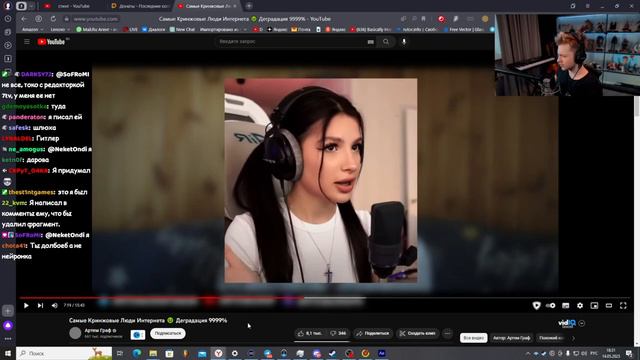Image resolution: width=640 pixels, height=360 pixels.
Task: Turn on video subtitles
Action: tap(566, 305)
